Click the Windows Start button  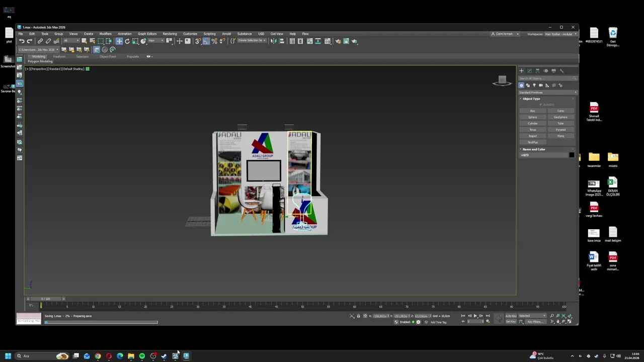pos(8,356)
